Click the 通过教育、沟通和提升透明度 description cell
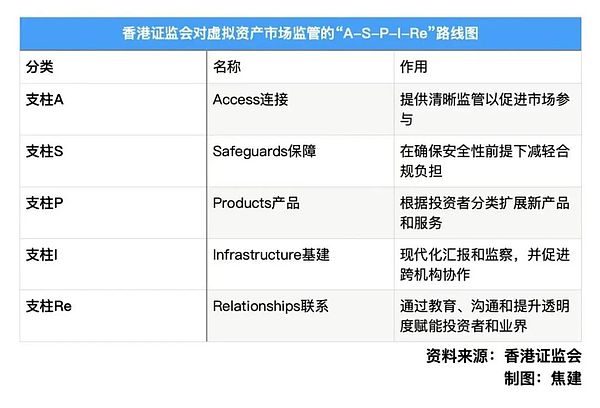This screenshot has width=600, height=408. (x=484, y=318)
